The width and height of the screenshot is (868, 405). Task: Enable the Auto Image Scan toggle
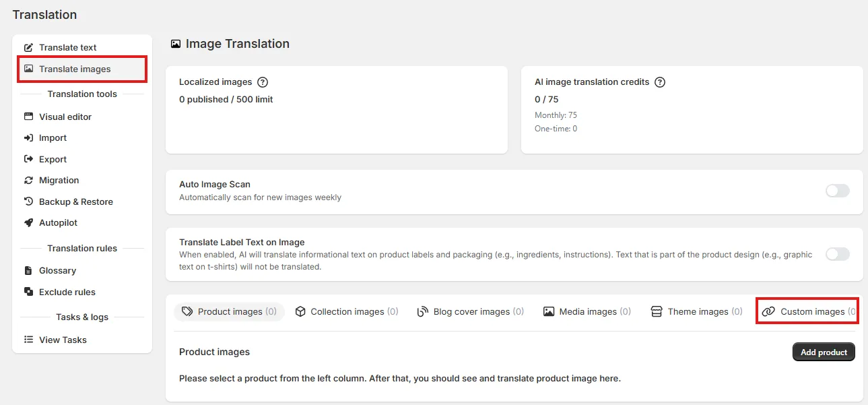[x=838, y=191]
